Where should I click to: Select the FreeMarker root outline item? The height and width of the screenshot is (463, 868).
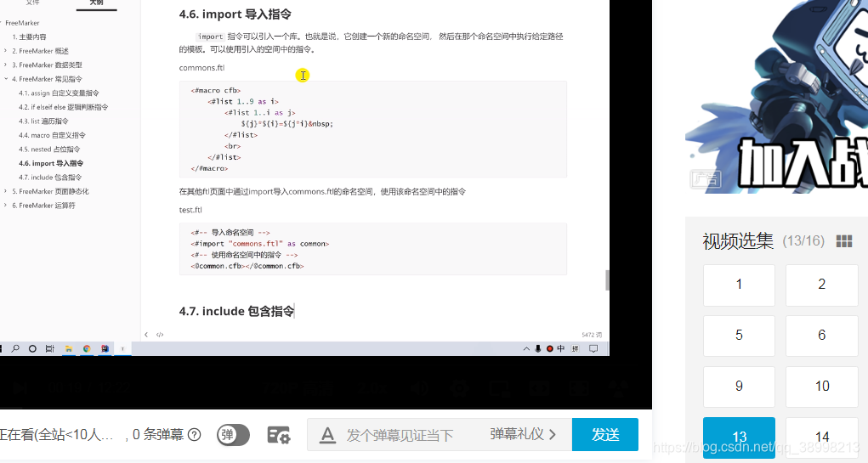point(22,23)
